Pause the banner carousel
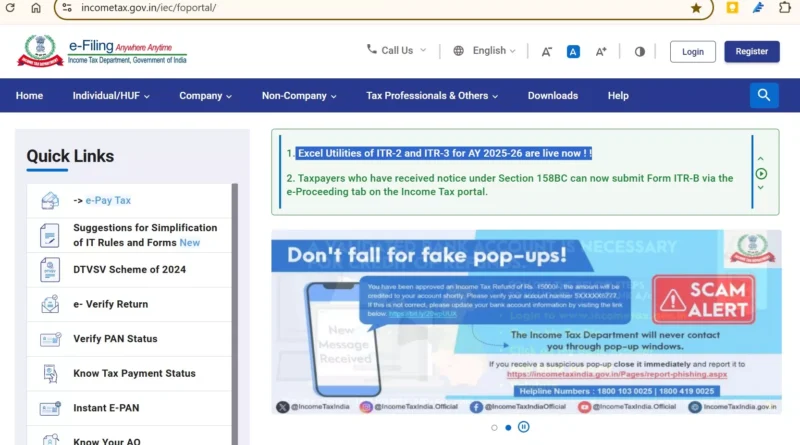Viewport: 800px width, 445px height. click(x=524, y=427)
